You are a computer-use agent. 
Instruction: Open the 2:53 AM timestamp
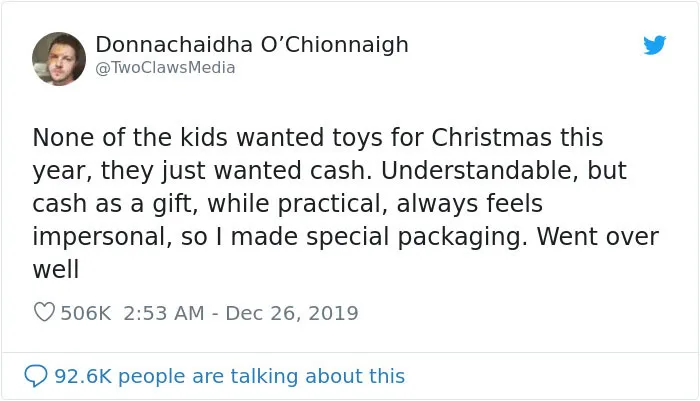tap(163, 313)
